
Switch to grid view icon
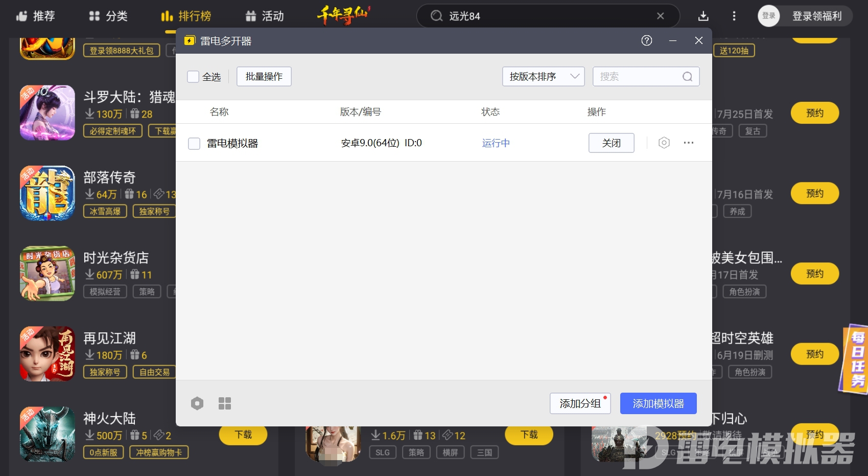click(x=225, y=403)
